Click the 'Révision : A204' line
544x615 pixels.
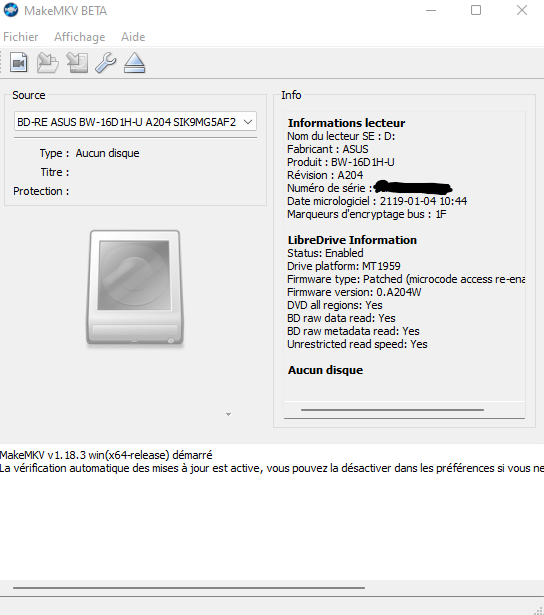[x=325, y=175]
